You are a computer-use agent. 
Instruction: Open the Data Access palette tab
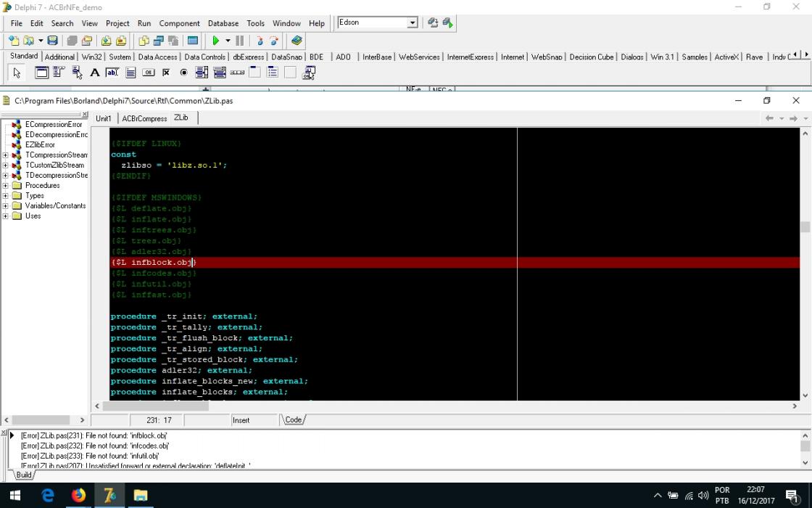point(157,57)
